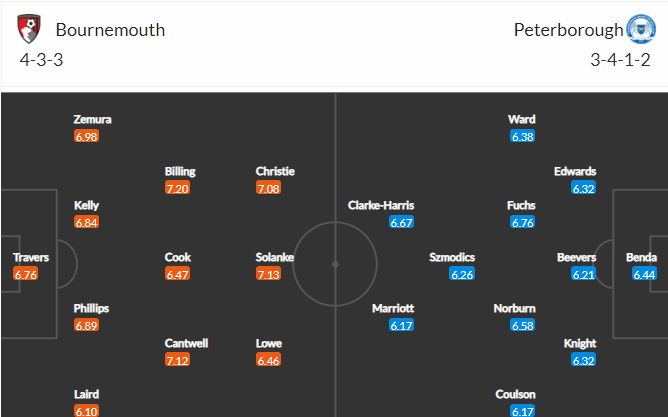
Task: Select Fuchs' 6.76 rating badge
Action: [x=522, y=222]
